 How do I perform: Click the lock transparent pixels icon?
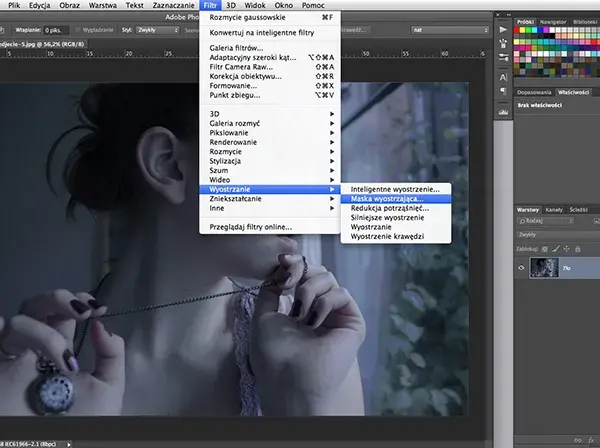545,249
